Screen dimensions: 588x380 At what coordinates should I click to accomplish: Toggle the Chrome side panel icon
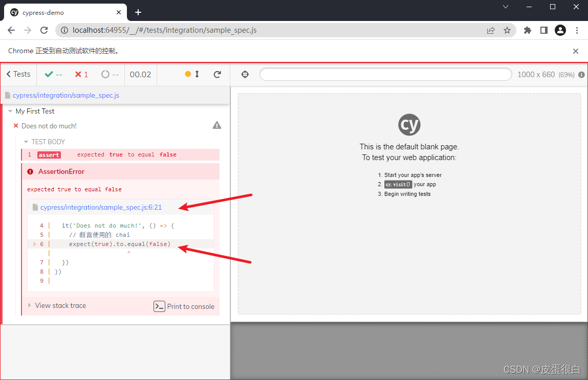point(544,30)
